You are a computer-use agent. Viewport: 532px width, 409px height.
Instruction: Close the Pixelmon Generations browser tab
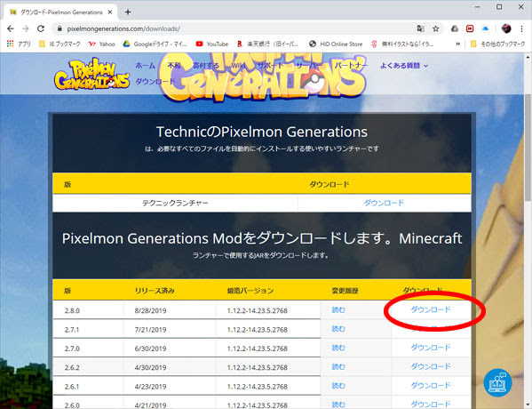110,12
